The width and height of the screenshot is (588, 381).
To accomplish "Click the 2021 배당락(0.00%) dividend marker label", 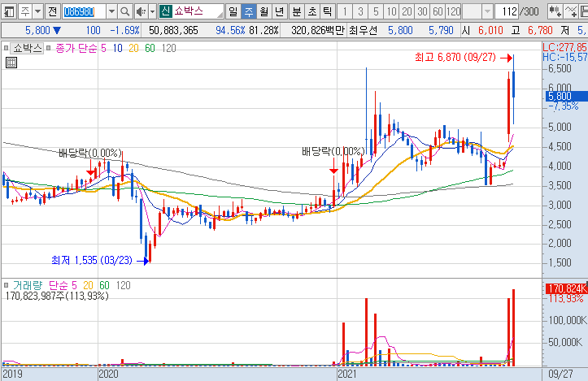I will point(333,151).
